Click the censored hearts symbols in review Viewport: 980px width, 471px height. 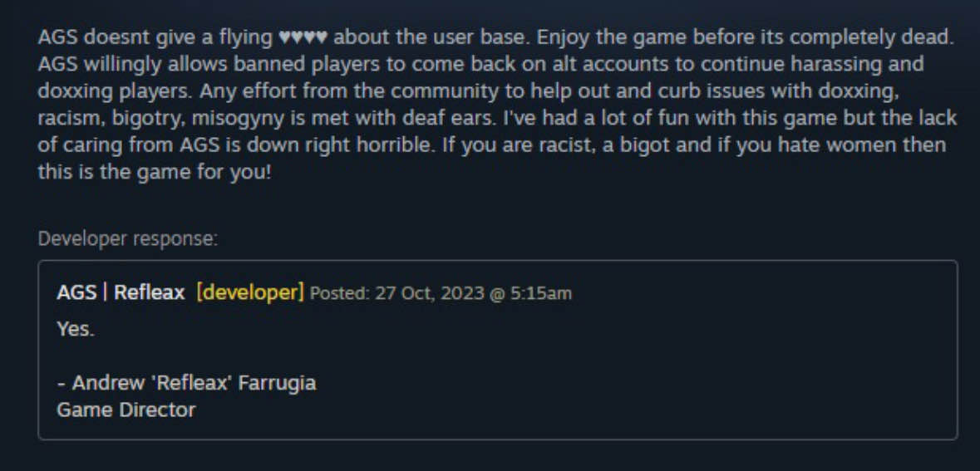(x=303, y=37)
